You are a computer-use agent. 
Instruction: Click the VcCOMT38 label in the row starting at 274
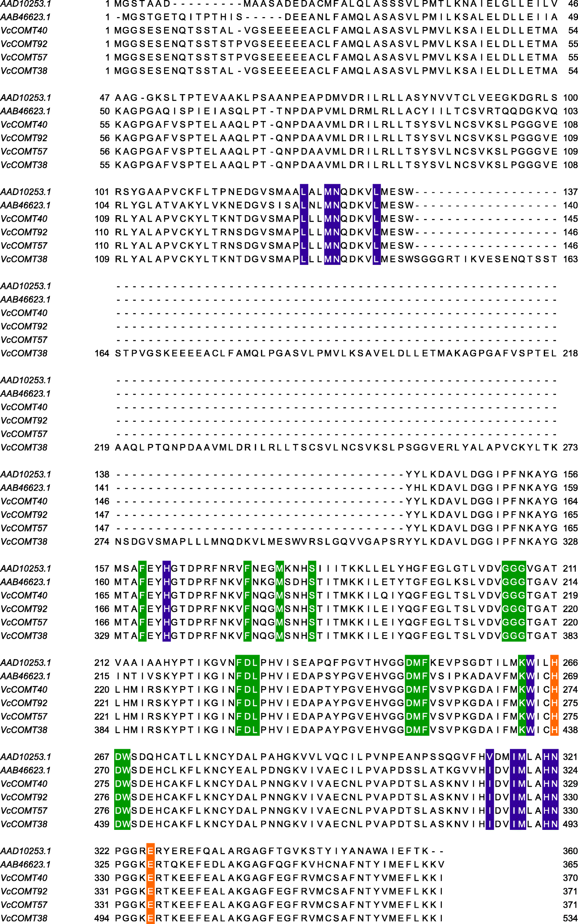pyautogui.click(x=24, y=541)
